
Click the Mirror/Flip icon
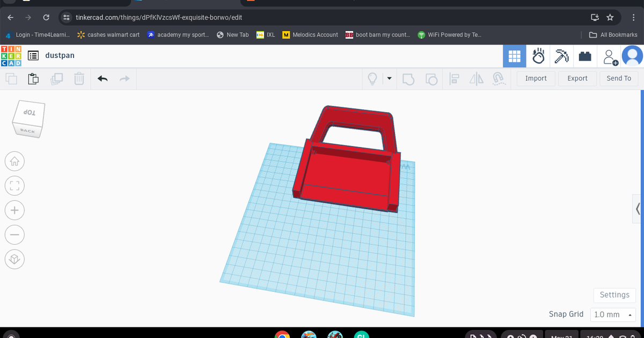(x=476, y=78)
